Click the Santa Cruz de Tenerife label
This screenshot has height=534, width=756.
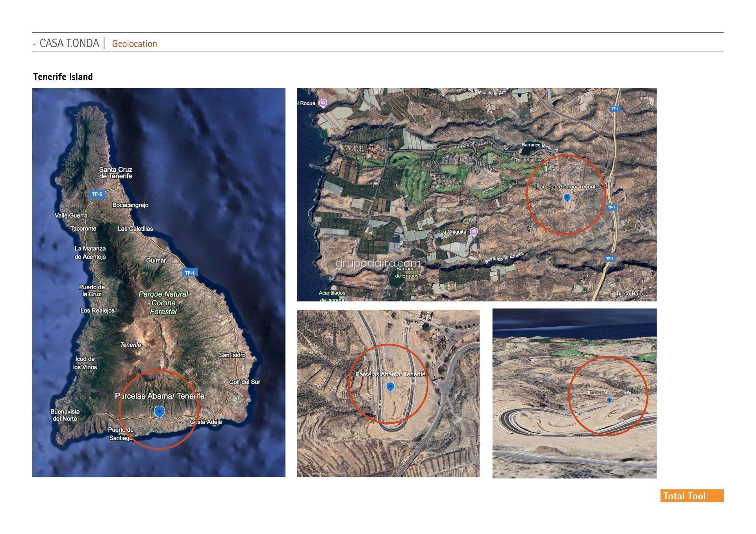pyautogui.click(x=115, y=173)
